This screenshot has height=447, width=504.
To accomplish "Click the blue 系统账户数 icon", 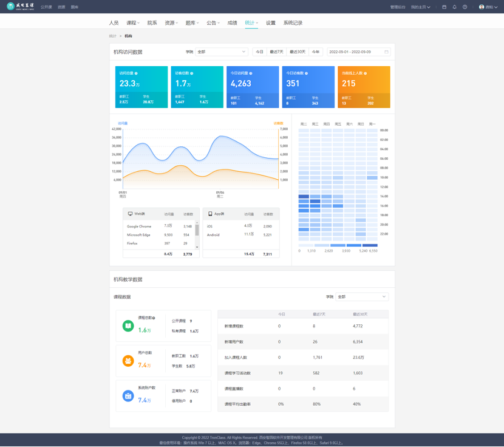I will pyautogui.click(x=128, y=396).
